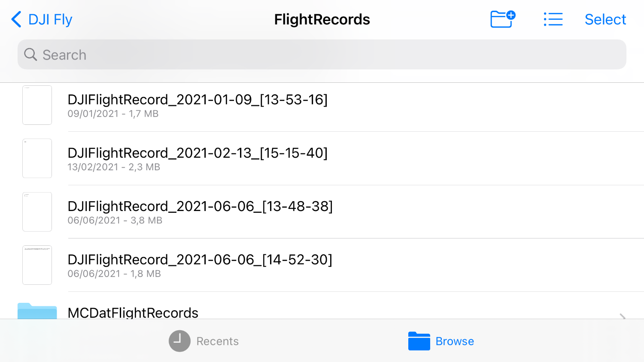The width and height of the screenshot is (644, 362).
Task: Open DJIFlightRecord_2021-01-09_[13-53-16] file
Action: coord(322,105)
